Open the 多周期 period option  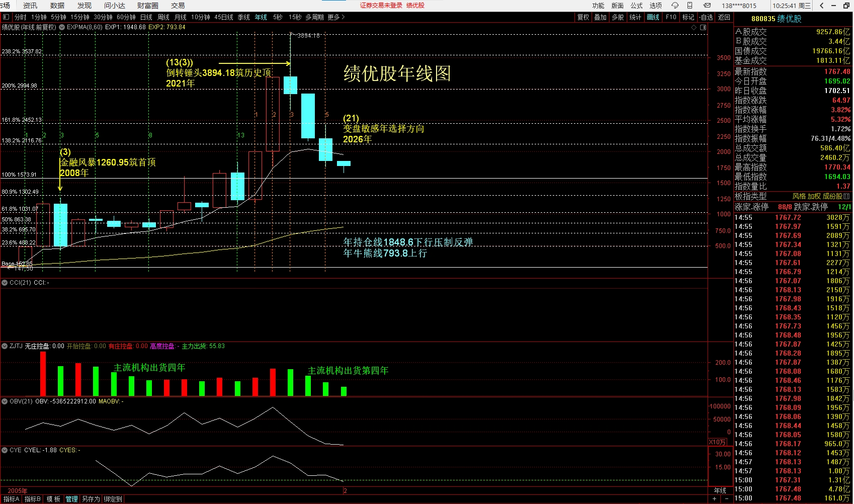click(314, 17)
